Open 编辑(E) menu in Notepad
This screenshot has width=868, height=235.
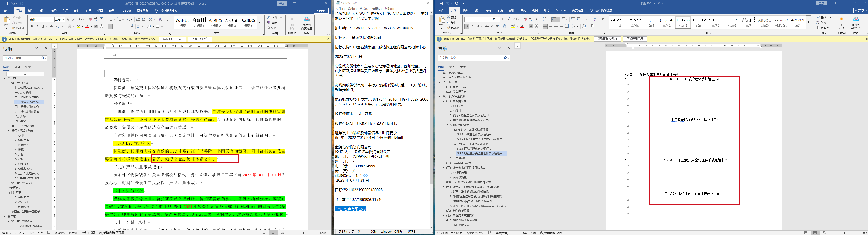[x=352, y=9]
